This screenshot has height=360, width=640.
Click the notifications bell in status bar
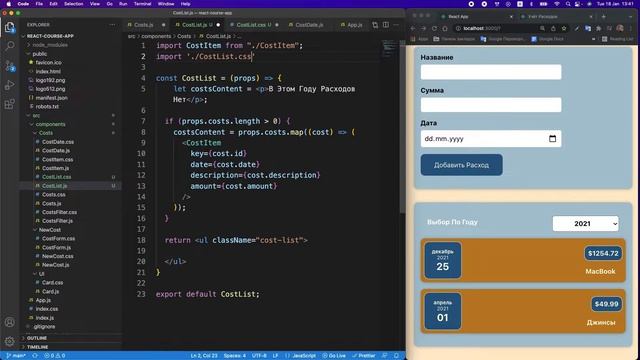pyautogui.click(x=396, y=356)
